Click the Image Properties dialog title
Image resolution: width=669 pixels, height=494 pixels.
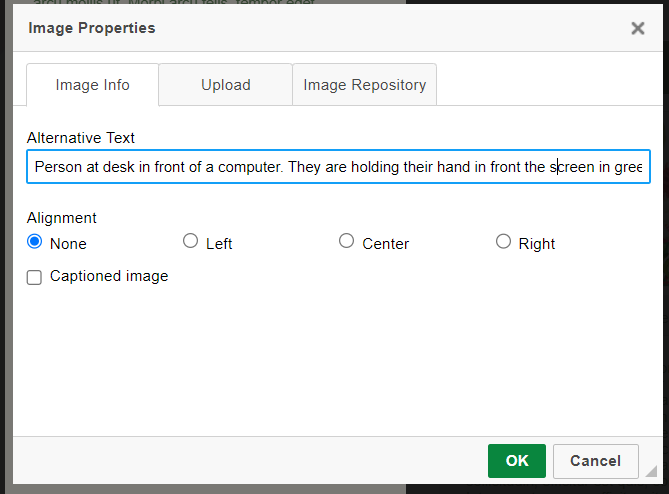[92, 28]
